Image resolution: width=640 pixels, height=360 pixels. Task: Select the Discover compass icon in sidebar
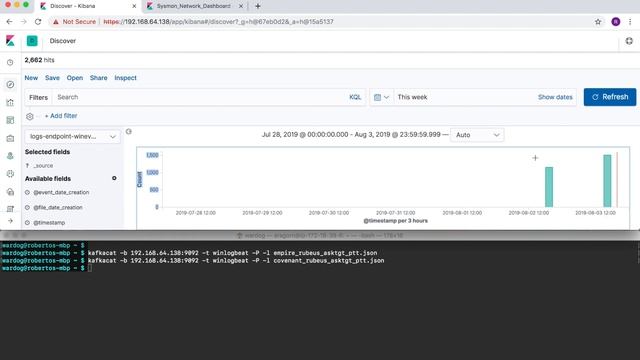(10, 84)
